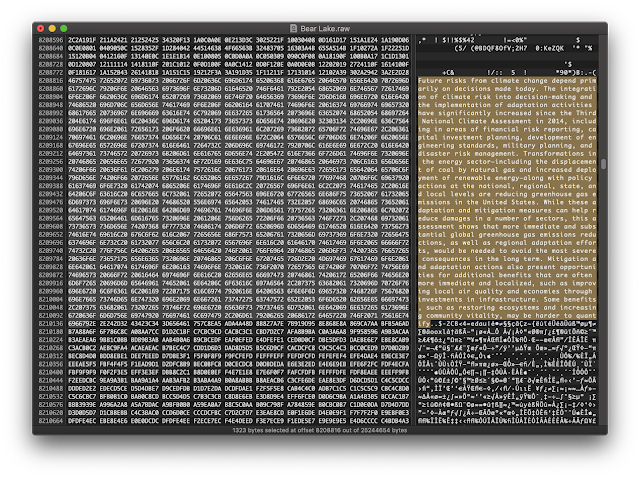Select offset 8208596 in the line number column
Viewport: 640px width, 478px height.
coord(51,40)
